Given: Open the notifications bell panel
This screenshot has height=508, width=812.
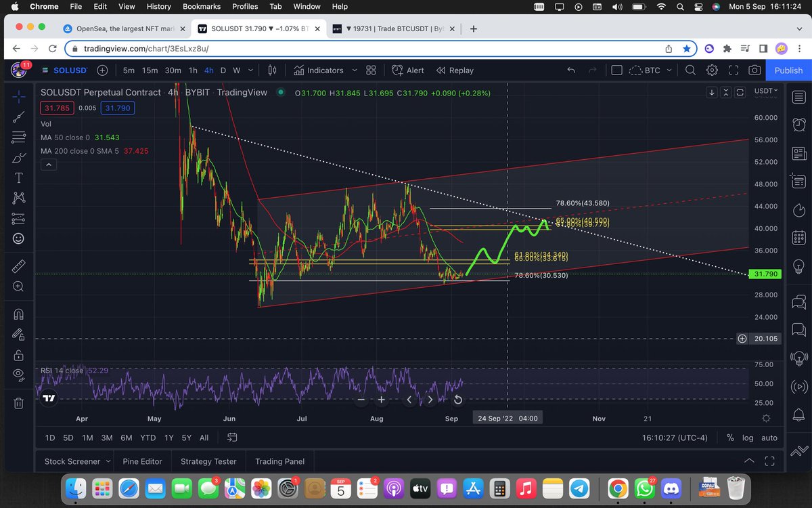Looking at the screenshot, I should click(x=798, y=414).
